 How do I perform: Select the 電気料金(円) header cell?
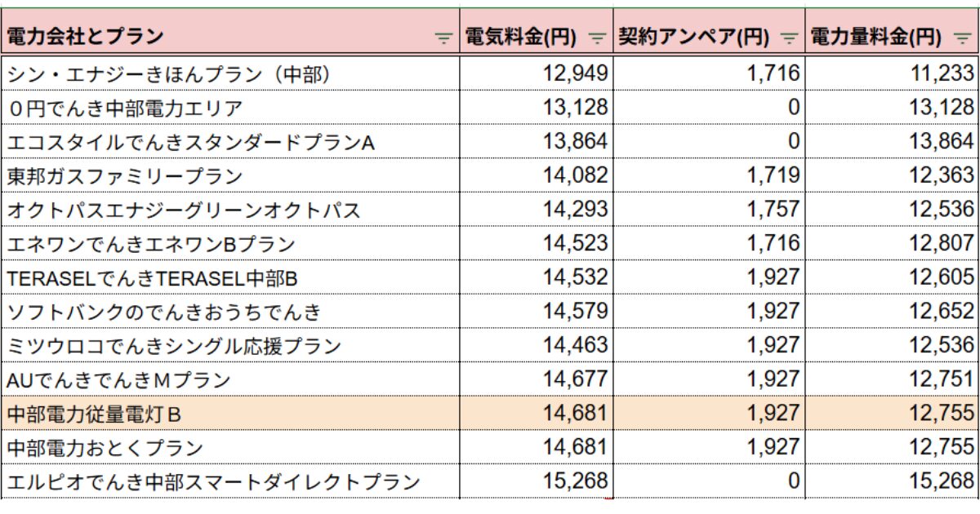point(536,36)
